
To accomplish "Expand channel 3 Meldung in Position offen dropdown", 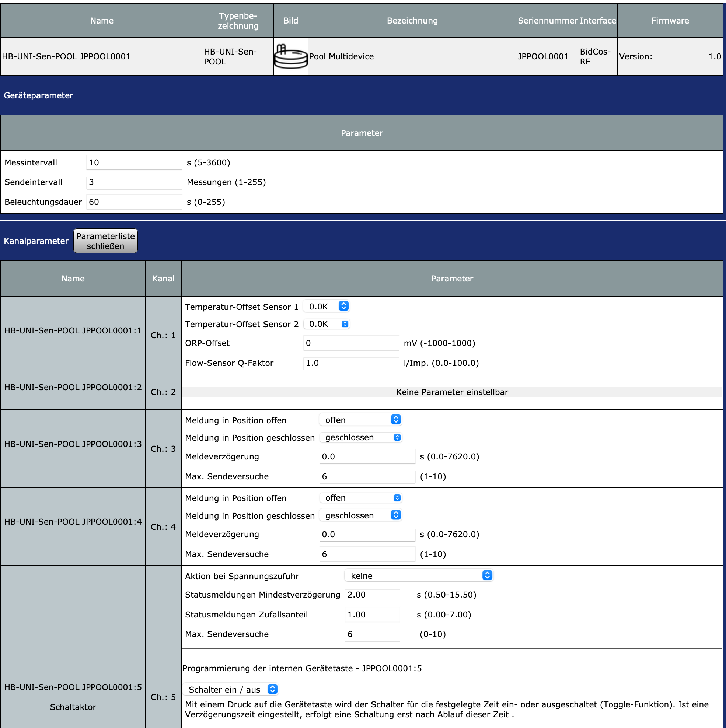I will 360,420.
